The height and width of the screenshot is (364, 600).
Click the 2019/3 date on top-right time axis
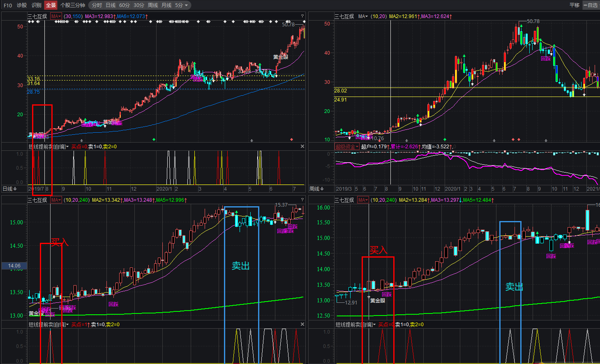(x=344, y=189)
